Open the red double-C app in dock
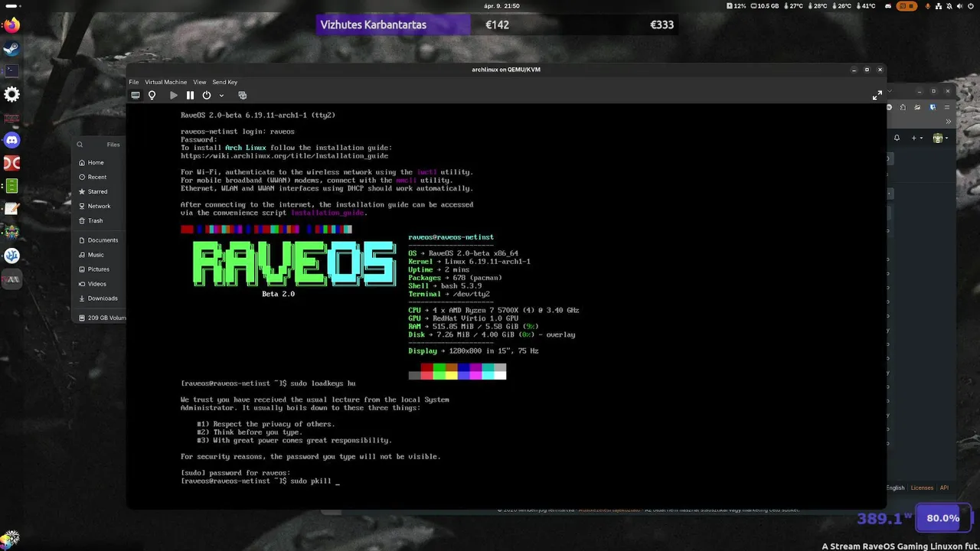Screen dimensions: 980x551 pyautogui.click(x=11, y=163)
